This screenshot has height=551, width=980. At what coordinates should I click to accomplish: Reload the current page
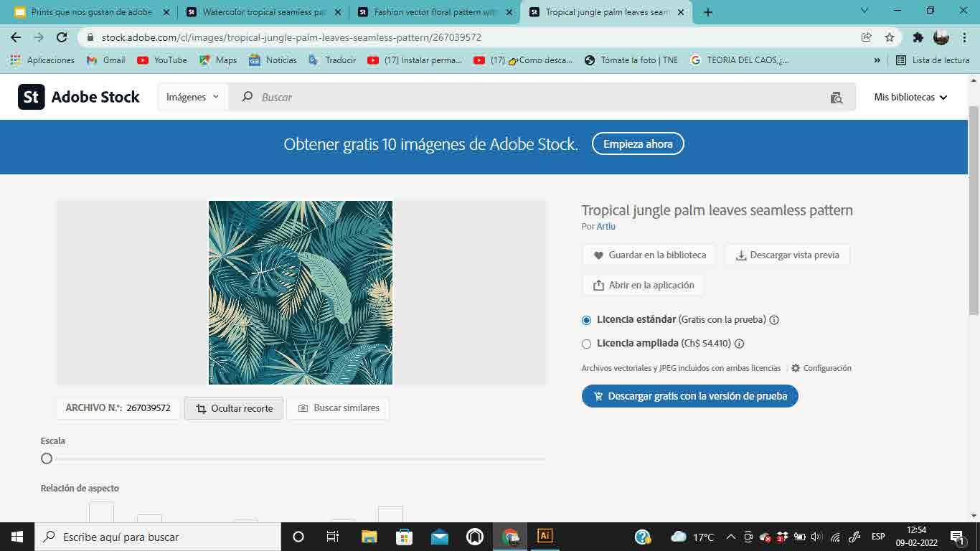[62, 37]
